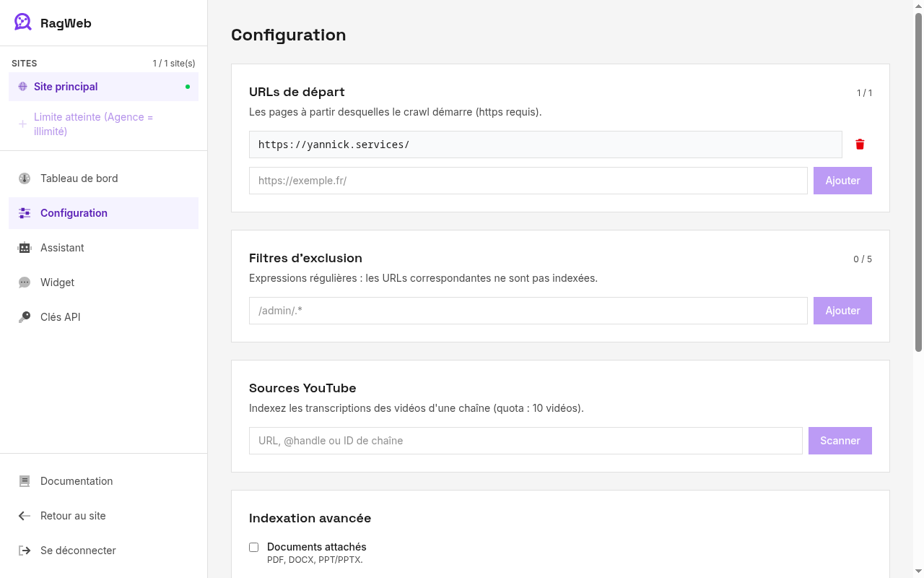Click the Widget chat bubble icon
This screenshot has width=924, height=578.
(x=25, y=282)
